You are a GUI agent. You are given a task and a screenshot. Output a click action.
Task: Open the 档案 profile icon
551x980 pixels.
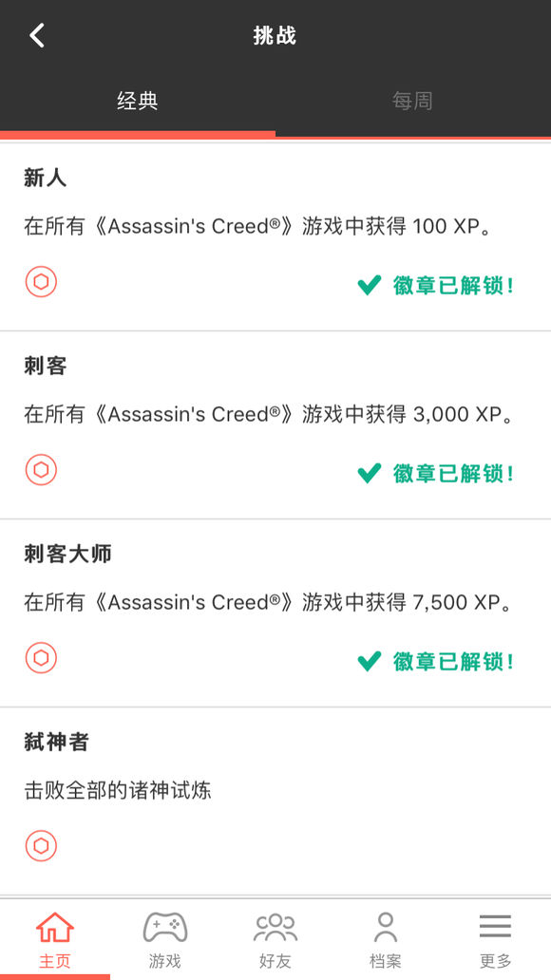pos(386,927)
